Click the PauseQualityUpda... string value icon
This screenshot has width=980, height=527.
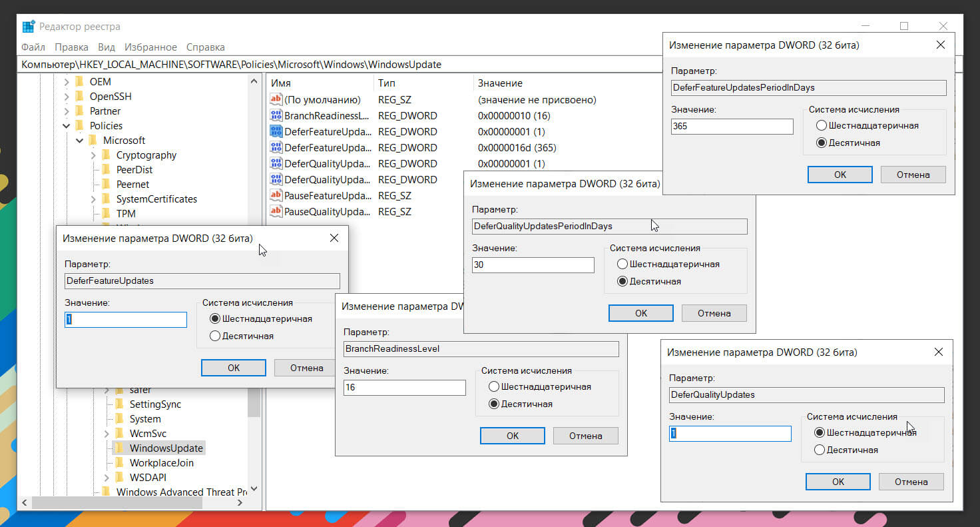point(276,212)
